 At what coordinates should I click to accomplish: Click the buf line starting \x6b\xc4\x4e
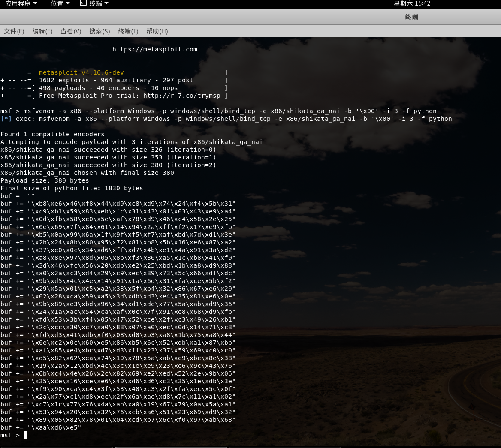(118, 373)
